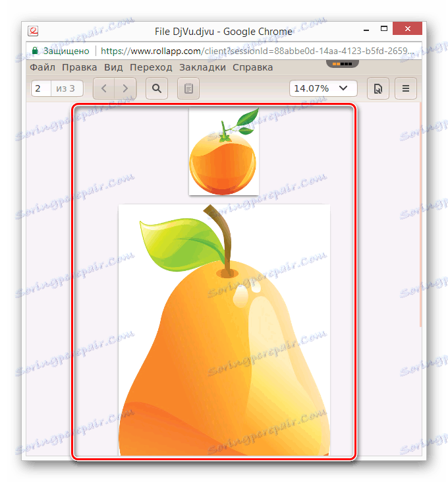
Task: Minimize the Chrome window
Action: (x=366, y=30)
